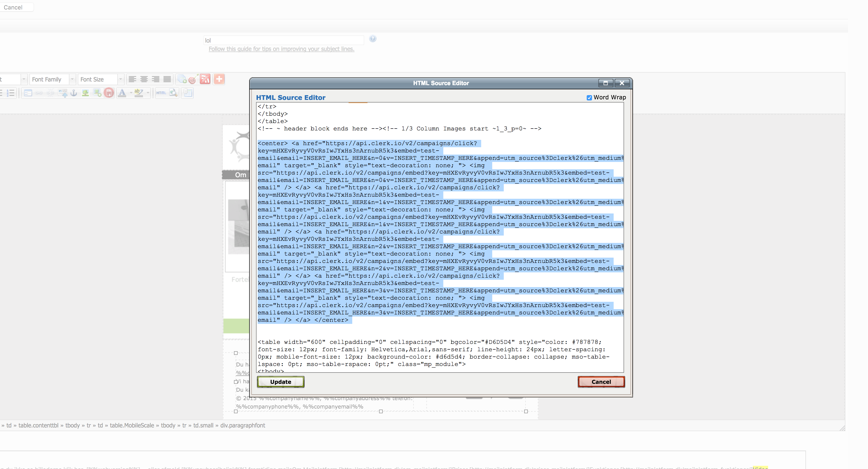
Task: Select table.MobileScale in the element path
Action: coord(132,426)
